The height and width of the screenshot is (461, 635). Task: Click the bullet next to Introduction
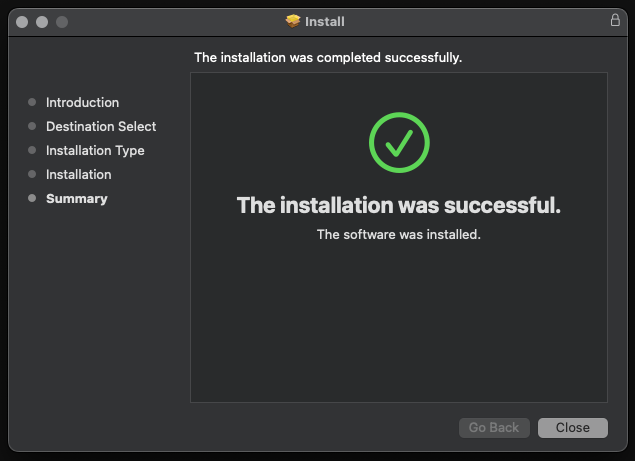[32, 102]
